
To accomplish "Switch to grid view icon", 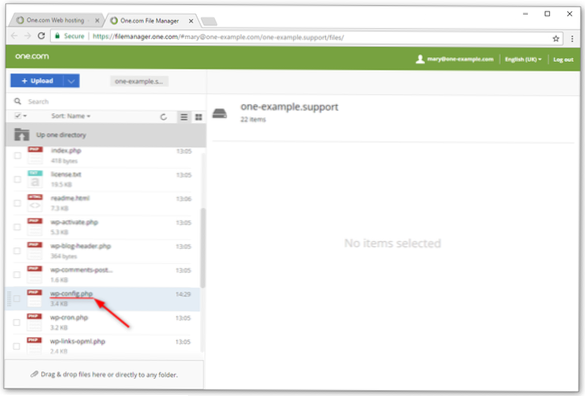I will point(198,117).
